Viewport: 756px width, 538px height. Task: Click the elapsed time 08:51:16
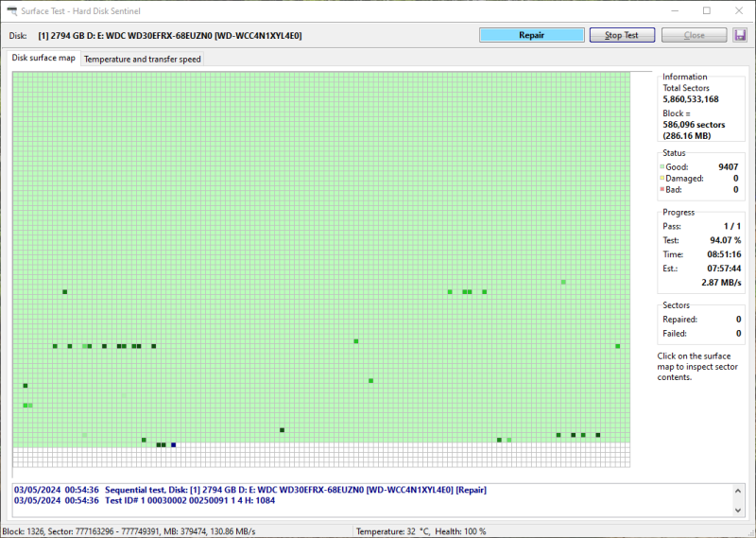tap(724, 254)
